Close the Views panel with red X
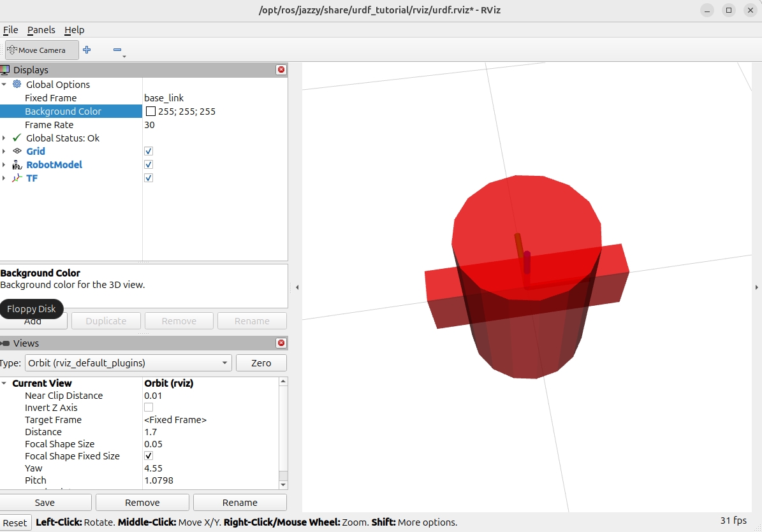762x532 pixels. [x=281, y=343]
